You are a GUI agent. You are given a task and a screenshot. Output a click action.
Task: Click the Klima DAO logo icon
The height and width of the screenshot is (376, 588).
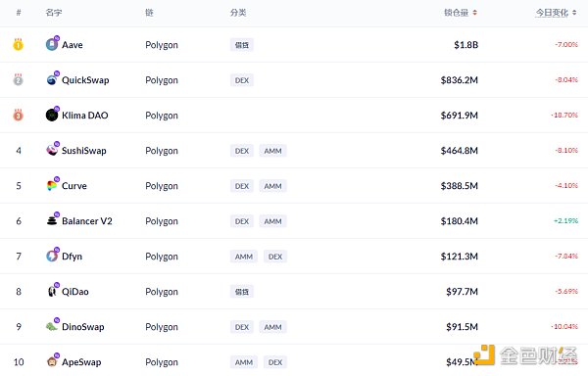(x=52, y=115)
